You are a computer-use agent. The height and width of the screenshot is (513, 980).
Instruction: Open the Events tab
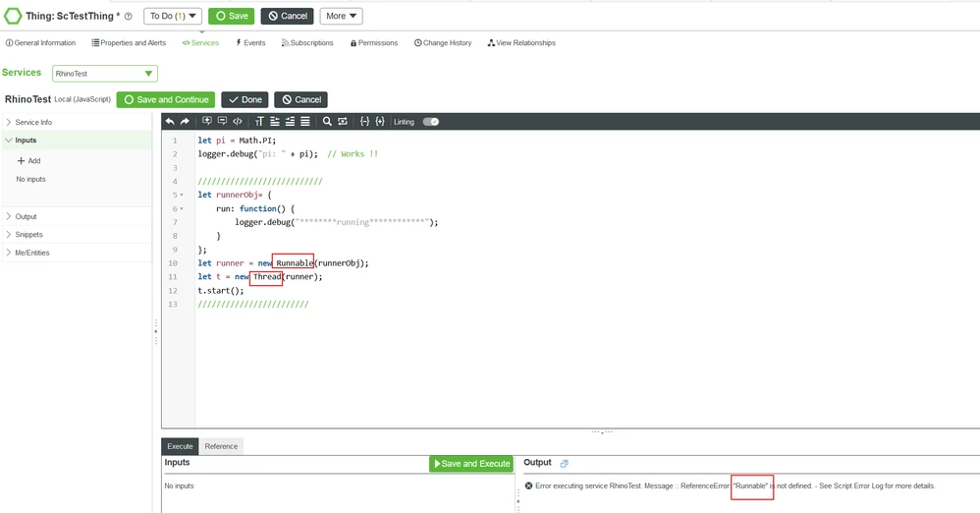click(250, 42)
